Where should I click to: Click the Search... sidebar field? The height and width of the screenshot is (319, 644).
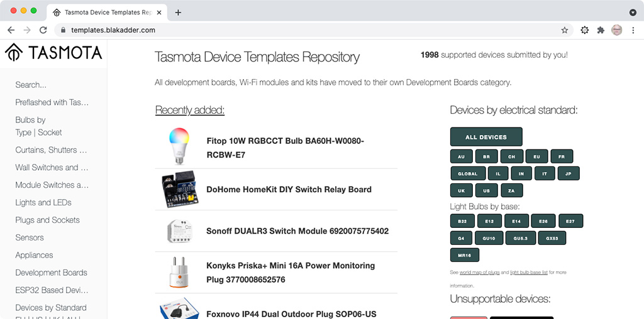[31, 85]
